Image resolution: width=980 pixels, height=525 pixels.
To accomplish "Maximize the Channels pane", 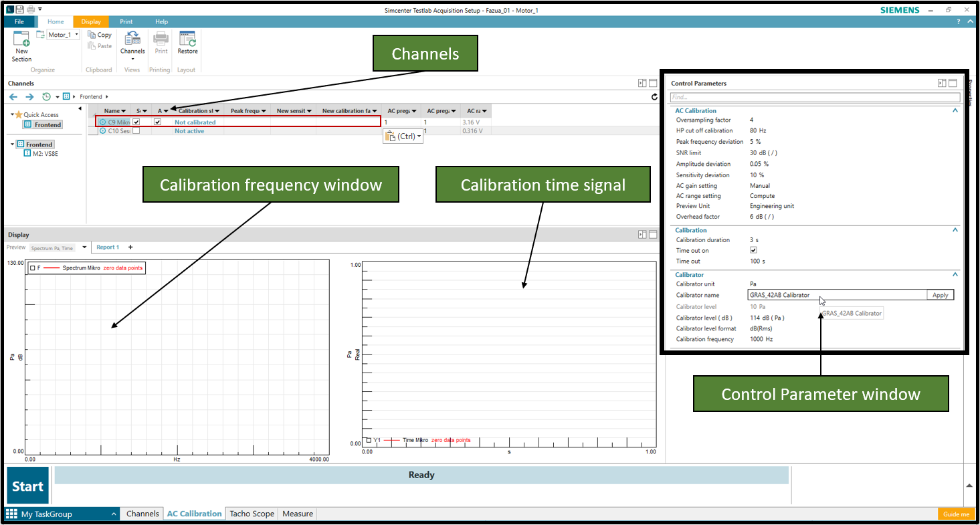I will point(652,83).
